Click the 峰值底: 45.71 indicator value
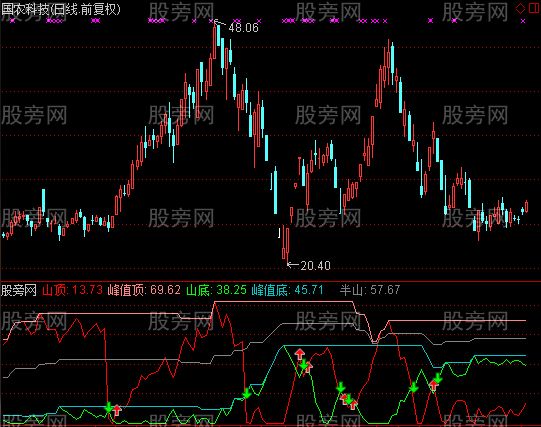The height and width of the screenshot is (427, 541). click(287, 290)
